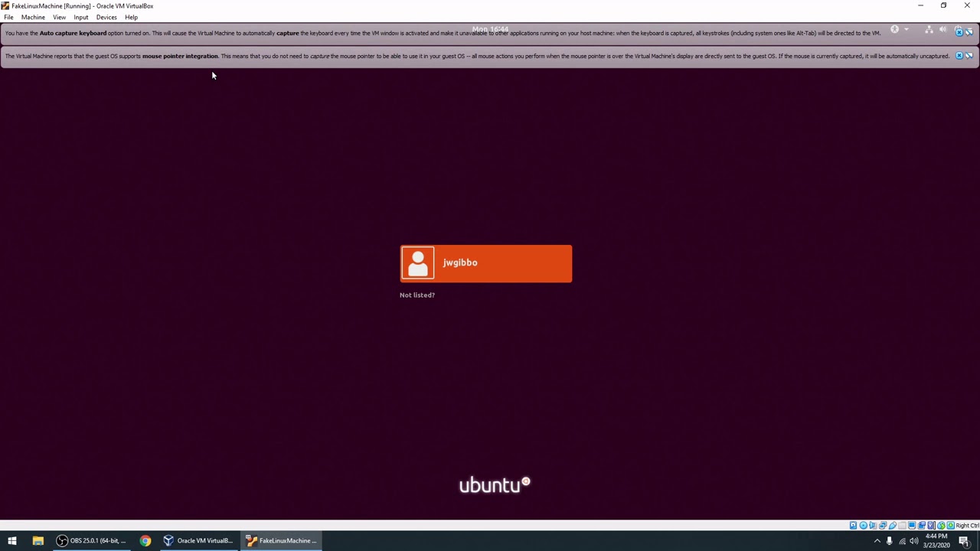This screenshot has height=551, width=980.
Task: Expand the accessibility dropdown arrow
Action: click(906, 29)
